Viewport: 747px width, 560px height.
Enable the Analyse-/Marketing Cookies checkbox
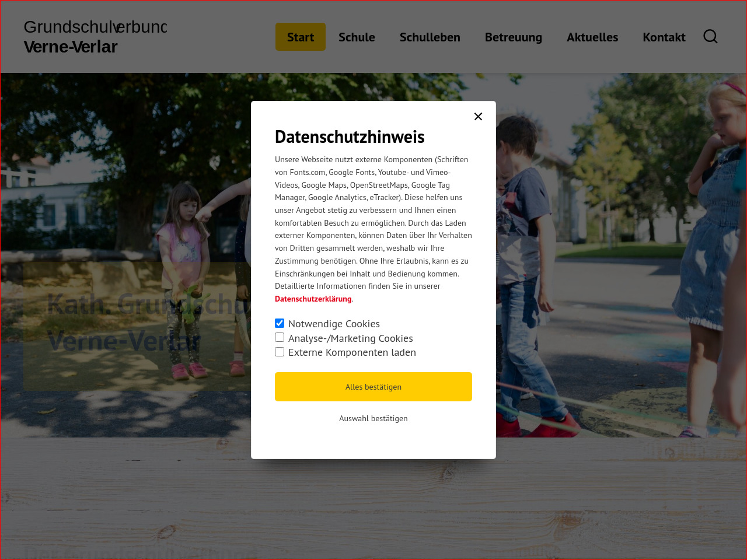[x=280, y=338]
